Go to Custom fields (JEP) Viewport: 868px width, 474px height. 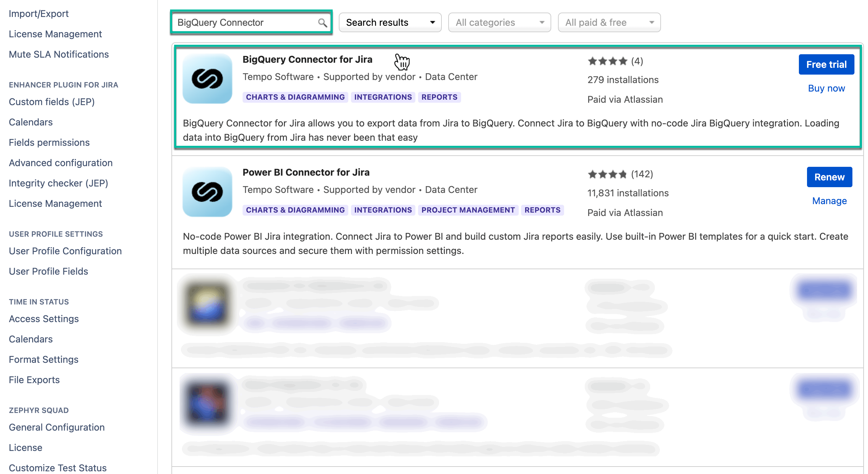(x=51, y=102)
